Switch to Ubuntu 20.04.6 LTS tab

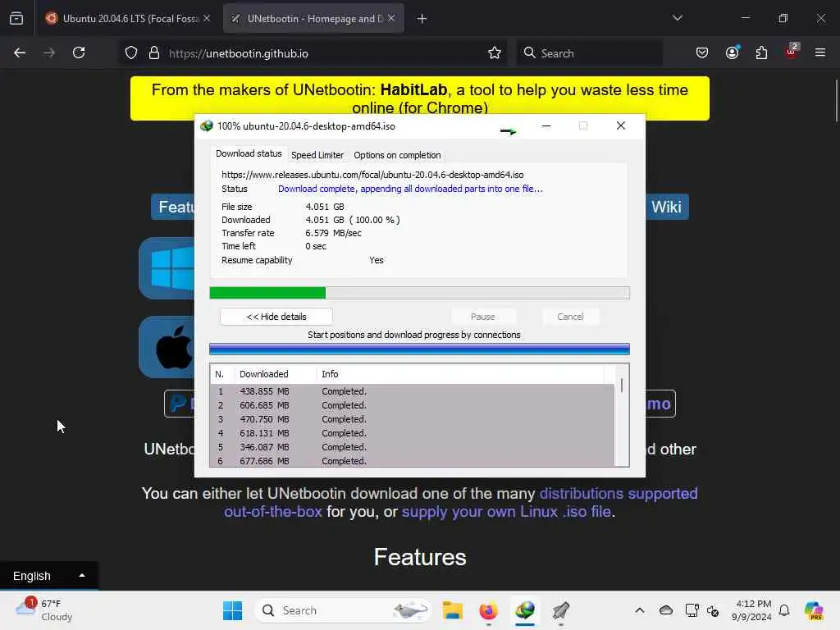127,19
